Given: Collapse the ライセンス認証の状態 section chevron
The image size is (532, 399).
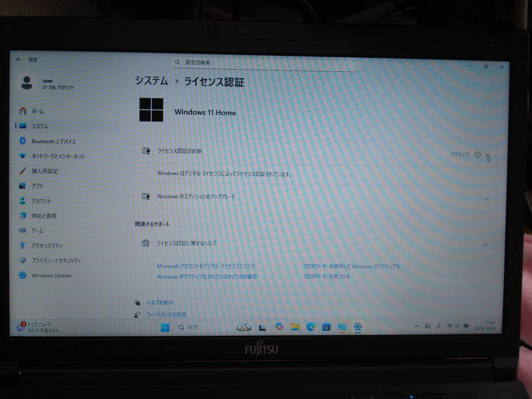Looking at the screenshot, I should (488, 157).
